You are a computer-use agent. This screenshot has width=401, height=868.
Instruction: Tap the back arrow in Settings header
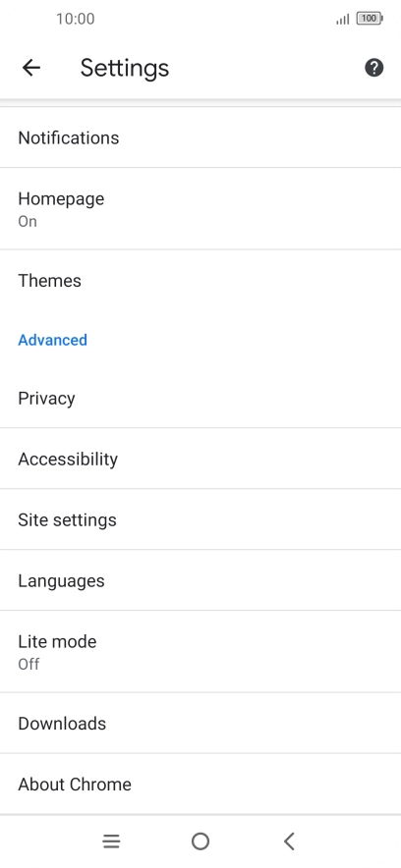(31, 68)
